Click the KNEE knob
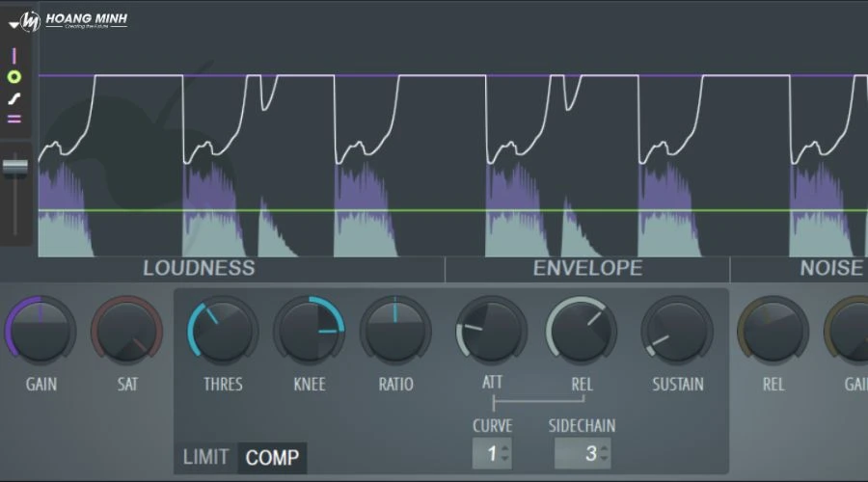Viewport: 868px width, 482px height. click(x=309, y=331)
